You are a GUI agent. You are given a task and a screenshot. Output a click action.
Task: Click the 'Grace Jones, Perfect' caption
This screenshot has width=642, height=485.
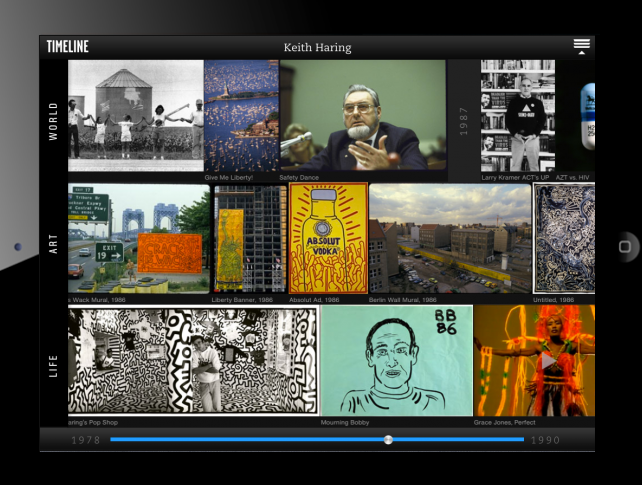point(504,422)
